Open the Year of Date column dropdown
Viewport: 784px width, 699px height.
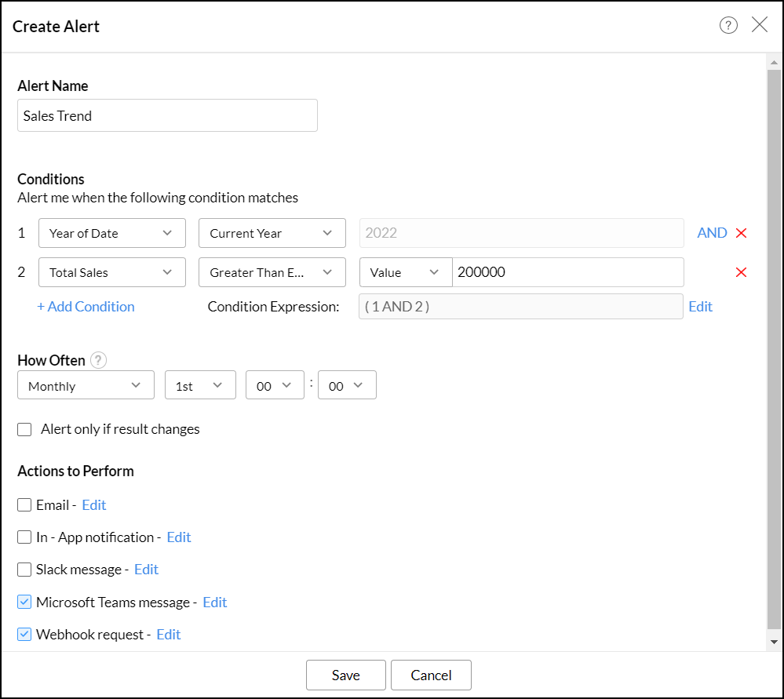click(x=111, y=233)
